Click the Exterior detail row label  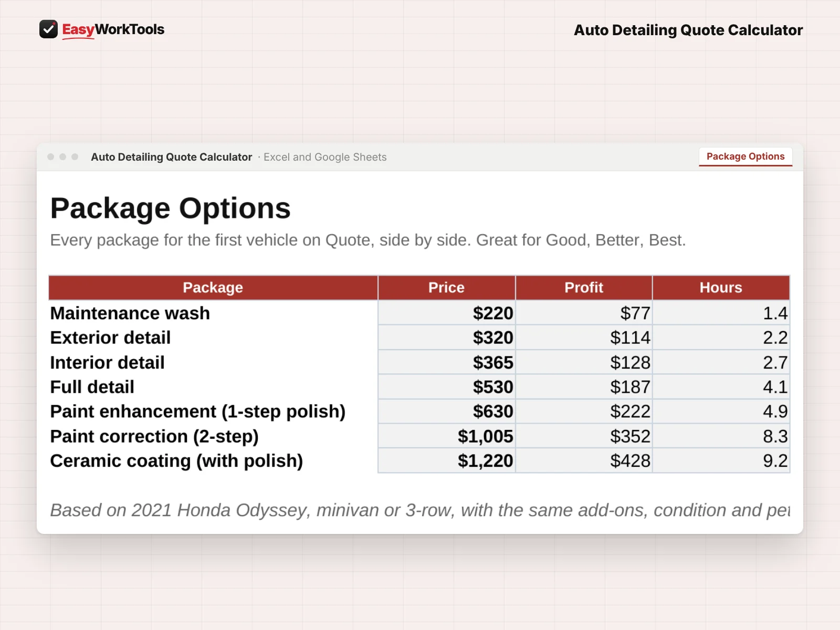[x=110, y=338]
